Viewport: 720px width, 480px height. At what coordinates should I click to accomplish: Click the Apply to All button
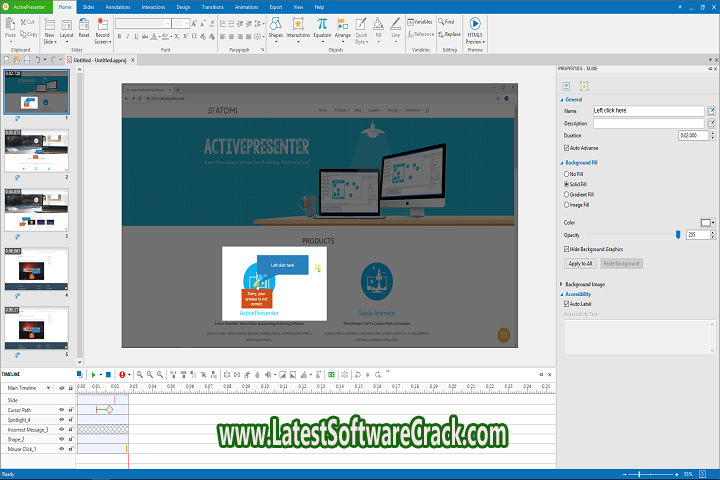[x=580, y=263]
